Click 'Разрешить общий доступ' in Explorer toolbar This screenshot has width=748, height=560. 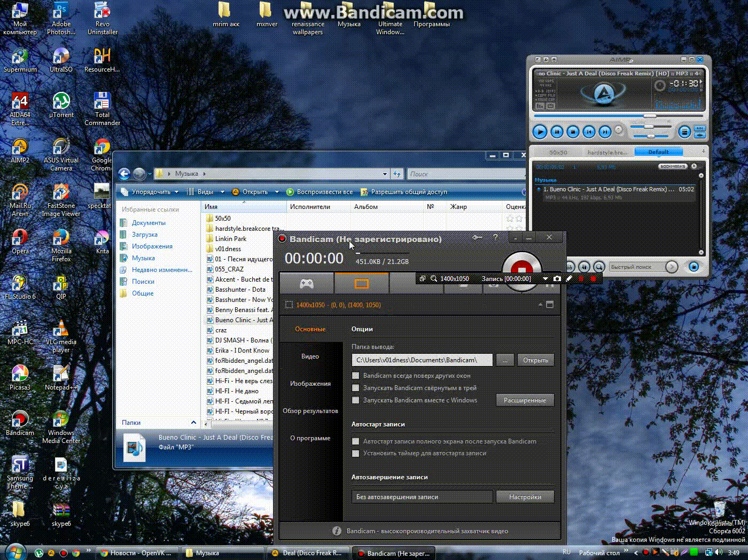404,192
